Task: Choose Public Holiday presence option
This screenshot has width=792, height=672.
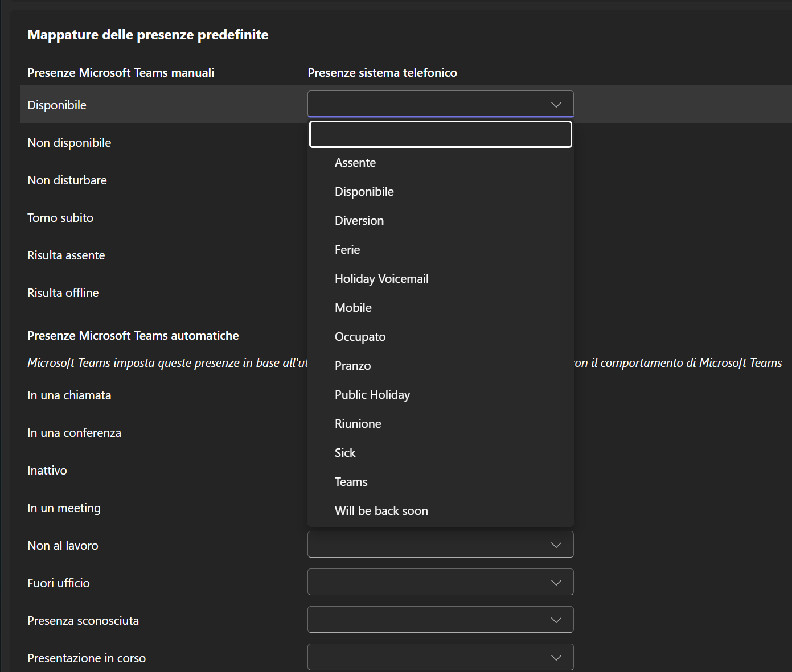Action: tap(372, 395)
